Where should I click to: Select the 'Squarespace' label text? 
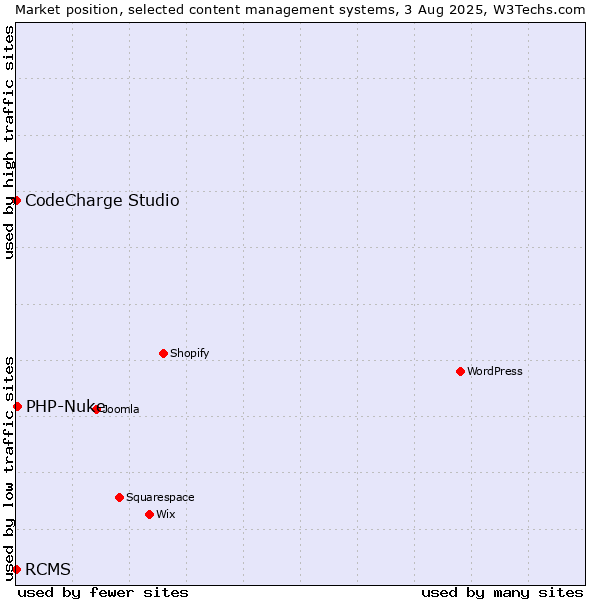[x=160, y=497]
